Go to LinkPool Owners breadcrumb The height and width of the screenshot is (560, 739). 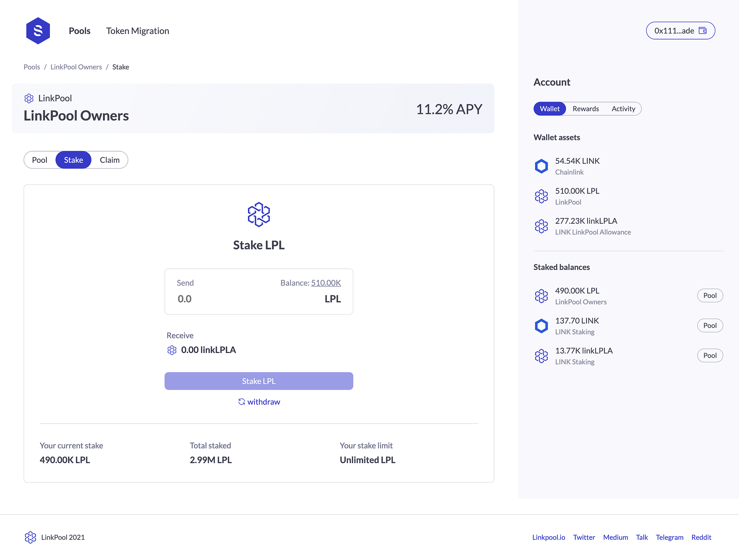pos(76,67)
